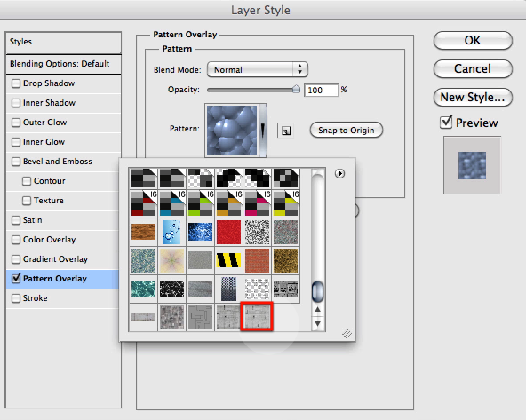The image size is (526, 420).
Task: Create new preset from current pattern icon
Action: (x=285, y=131)
